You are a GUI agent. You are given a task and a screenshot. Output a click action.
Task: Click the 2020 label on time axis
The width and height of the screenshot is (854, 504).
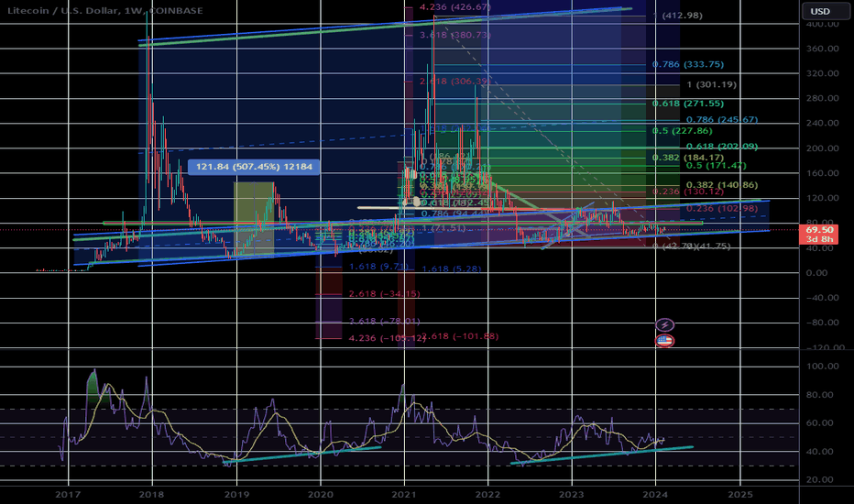point(321,494)
